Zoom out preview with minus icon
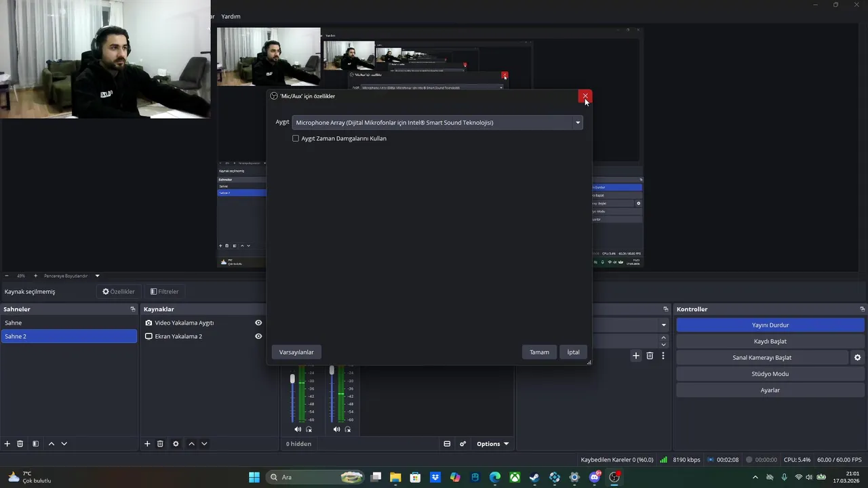The width and height of the screenshot is (868, 488). pyautogui.click(x=7, y=276)
